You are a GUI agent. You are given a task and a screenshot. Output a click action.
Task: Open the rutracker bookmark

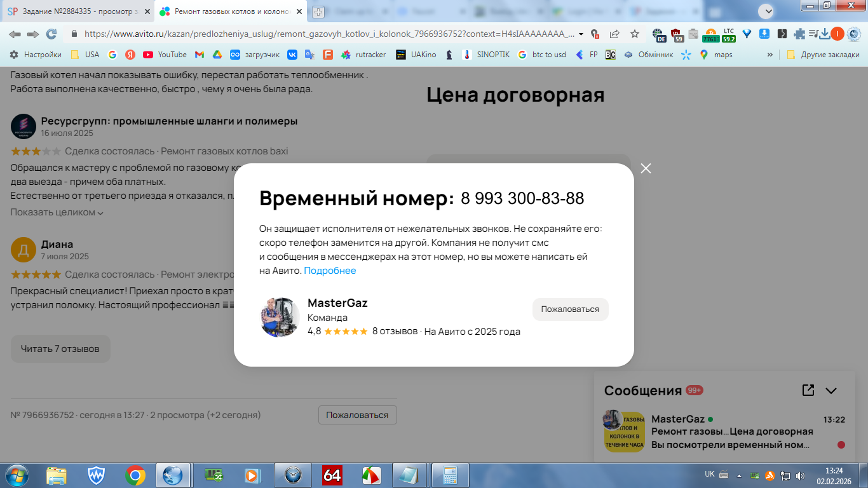tap(363, 55)
